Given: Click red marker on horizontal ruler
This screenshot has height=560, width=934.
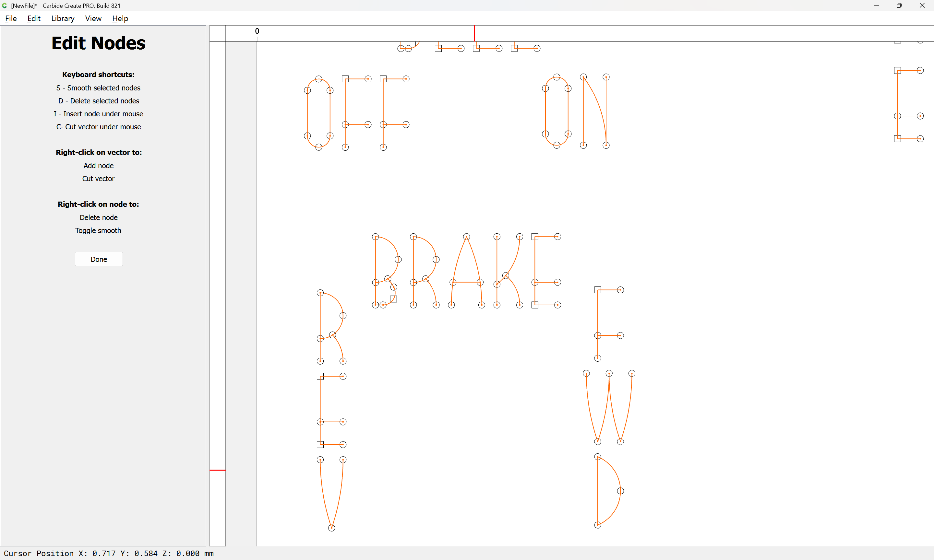Looking at the screenshot, I should 474,33.
